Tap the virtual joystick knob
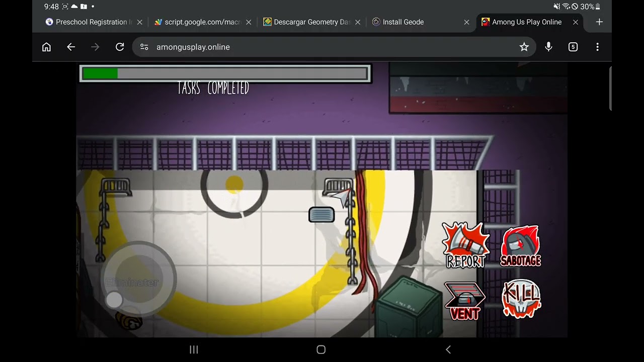Screen dimensions: 644x362 click(114, 300)
